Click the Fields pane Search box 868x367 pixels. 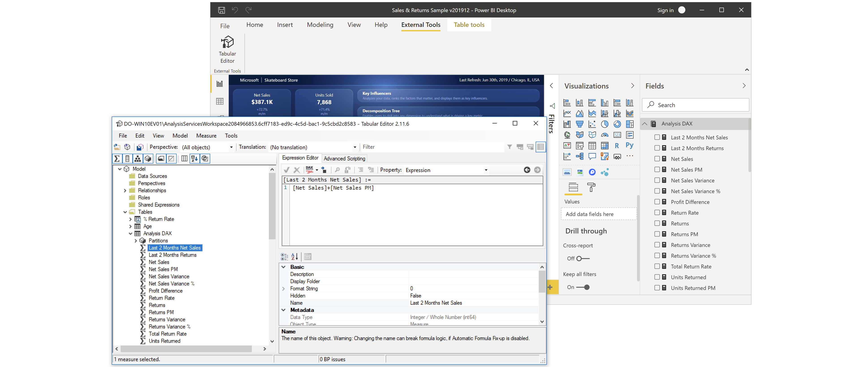tap(695, 105)
